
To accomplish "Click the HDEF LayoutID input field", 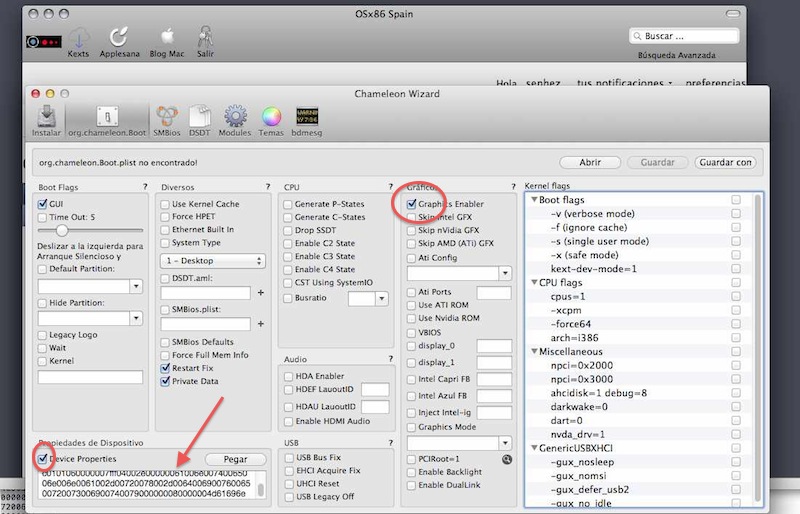I will pyautogui.click(x=375, y=390).
